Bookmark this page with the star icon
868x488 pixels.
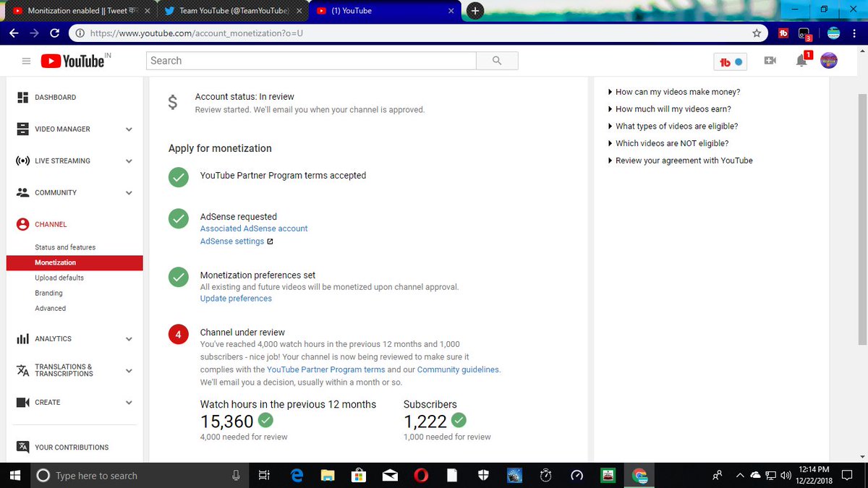pos(757,33)
